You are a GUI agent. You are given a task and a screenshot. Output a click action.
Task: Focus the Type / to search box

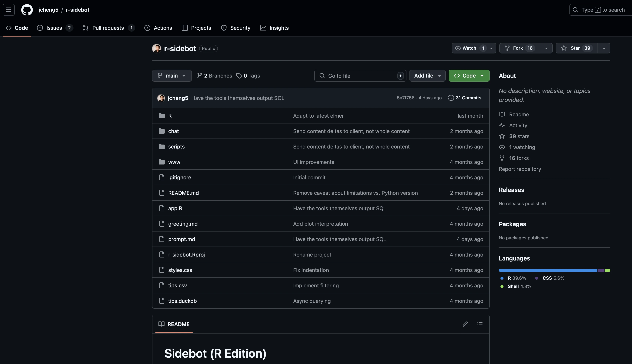601,10
